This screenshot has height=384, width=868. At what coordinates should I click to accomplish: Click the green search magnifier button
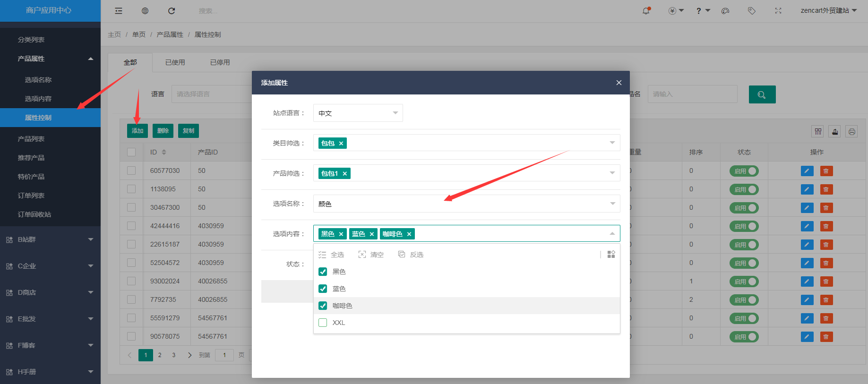point(762,94)
